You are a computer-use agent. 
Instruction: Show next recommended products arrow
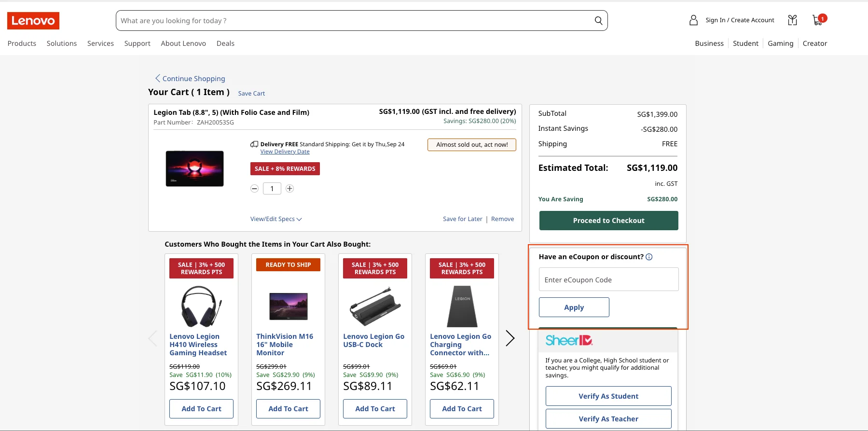(510, 338)
